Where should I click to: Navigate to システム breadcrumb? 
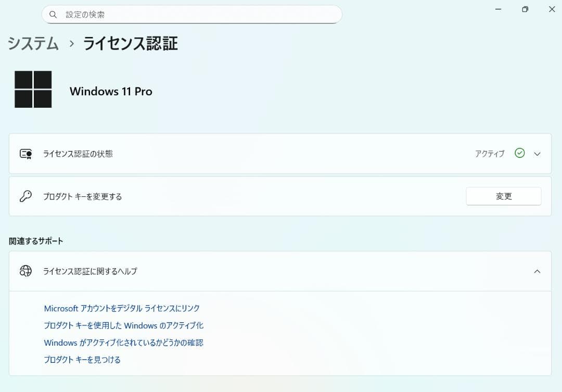(x=32, y=44)
